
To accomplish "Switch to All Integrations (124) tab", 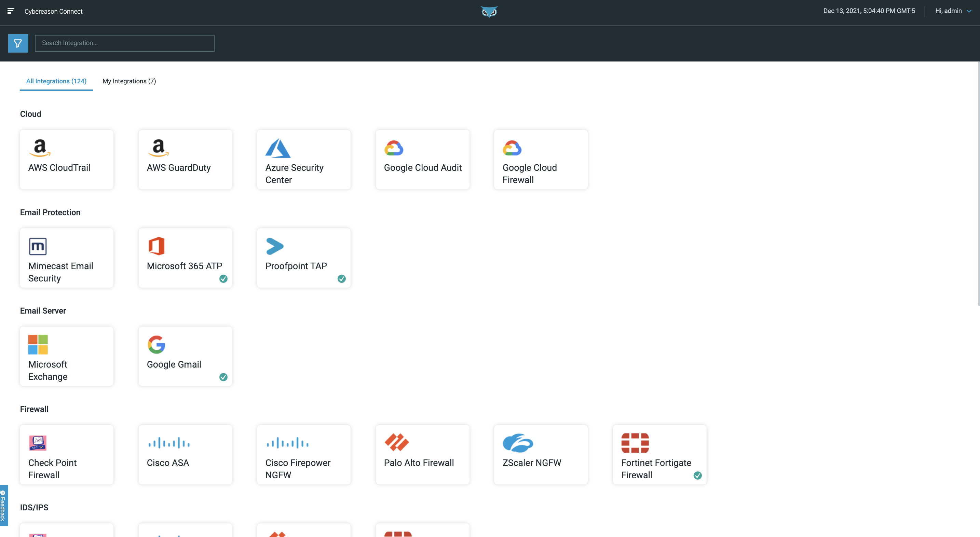I will click(x=56, y=81).
